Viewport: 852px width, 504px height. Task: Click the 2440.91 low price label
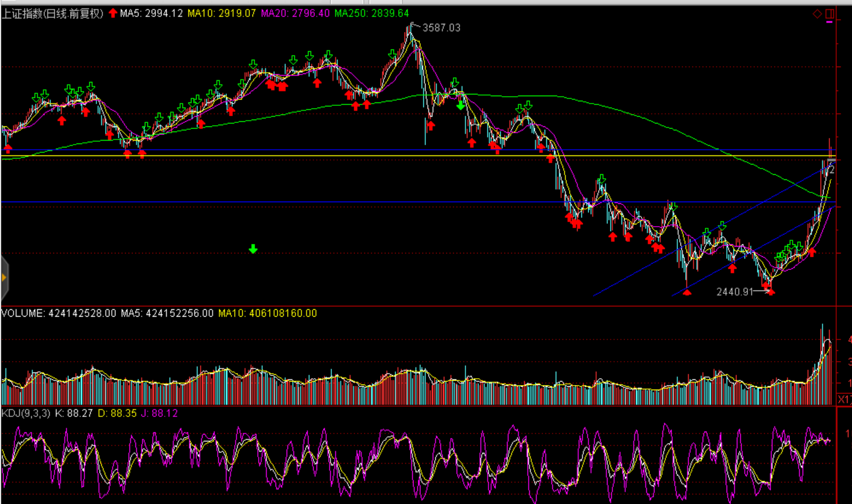[x=735, y=292]
